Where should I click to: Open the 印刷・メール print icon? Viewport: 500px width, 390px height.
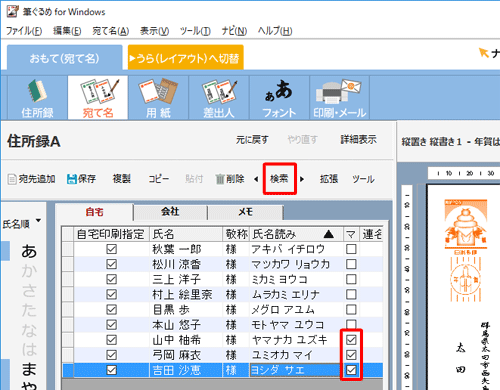(340, 98)
